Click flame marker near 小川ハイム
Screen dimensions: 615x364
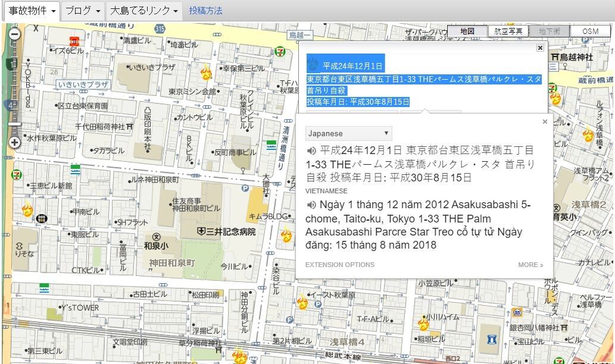click(x=423, y=323)
